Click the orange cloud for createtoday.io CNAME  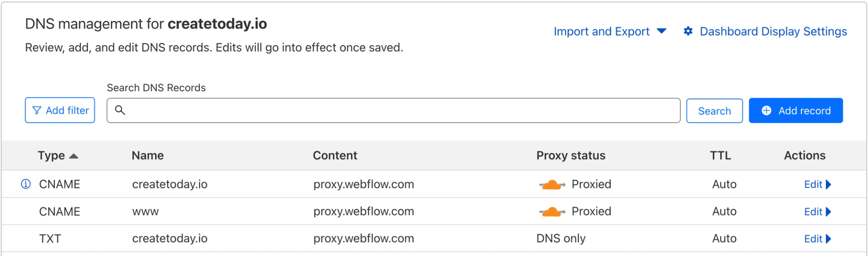click(x=552, y=185)
